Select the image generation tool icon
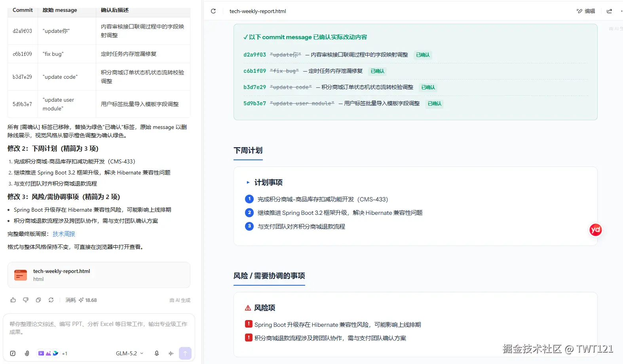Screen dimensions: 623x364 48,353
